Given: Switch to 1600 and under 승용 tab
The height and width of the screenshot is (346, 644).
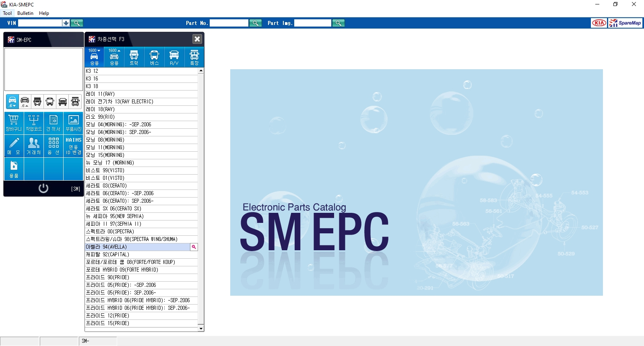Looking at the screenshot, I should (x=94, y=57).
